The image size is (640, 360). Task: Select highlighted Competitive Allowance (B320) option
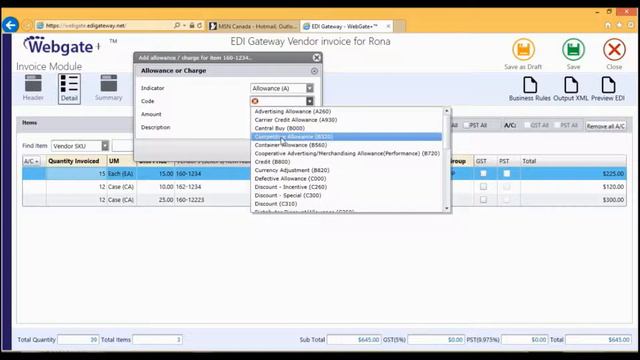pyautogui.click(x=346, y=137)
